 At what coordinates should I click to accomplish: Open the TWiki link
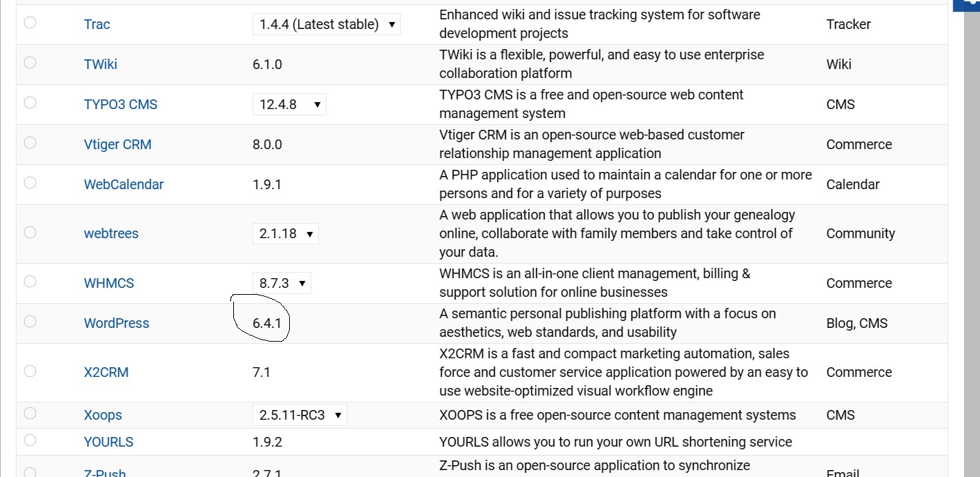tap(101, 64)
